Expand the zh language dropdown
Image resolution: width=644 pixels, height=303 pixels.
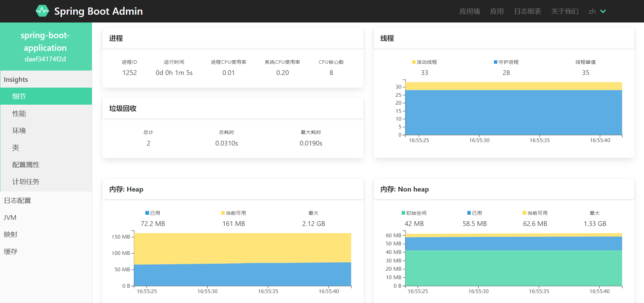597,11
